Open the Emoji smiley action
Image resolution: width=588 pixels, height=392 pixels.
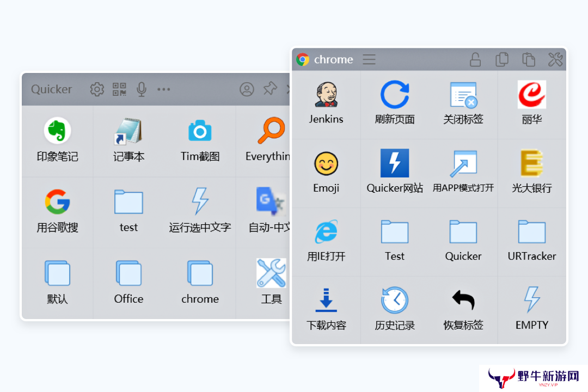pyautogui.click(x=326, y=173)
